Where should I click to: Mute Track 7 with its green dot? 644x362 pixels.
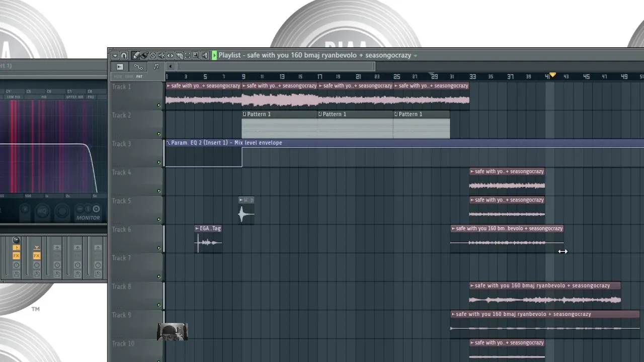(159, 277)
